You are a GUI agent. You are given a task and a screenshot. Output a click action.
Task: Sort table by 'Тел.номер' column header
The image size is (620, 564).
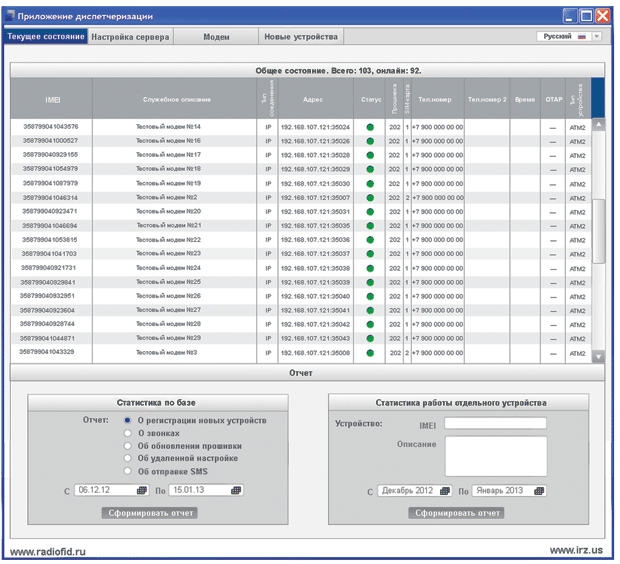point(438,99)
